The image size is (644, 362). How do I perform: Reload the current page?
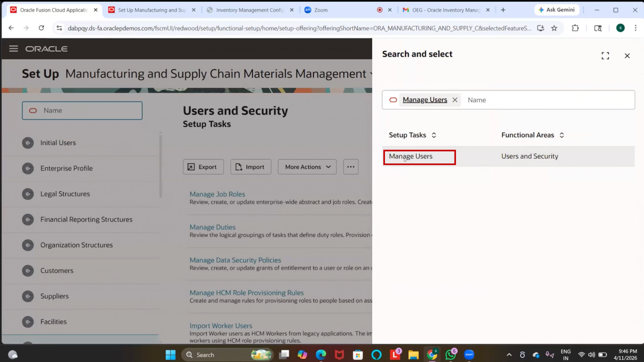pyautogui.click(x=41, y=28)
